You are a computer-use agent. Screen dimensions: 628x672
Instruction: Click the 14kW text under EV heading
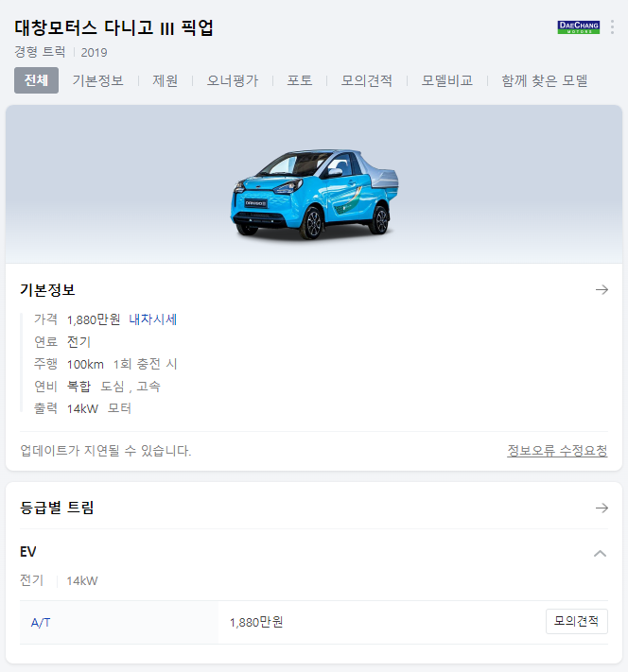[82, 581]
